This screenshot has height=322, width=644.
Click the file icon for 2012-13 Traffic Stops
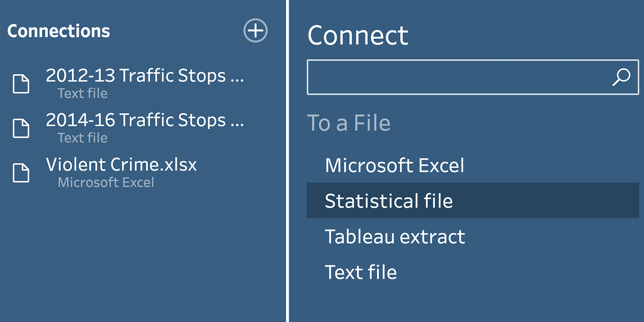click(21, 84)
